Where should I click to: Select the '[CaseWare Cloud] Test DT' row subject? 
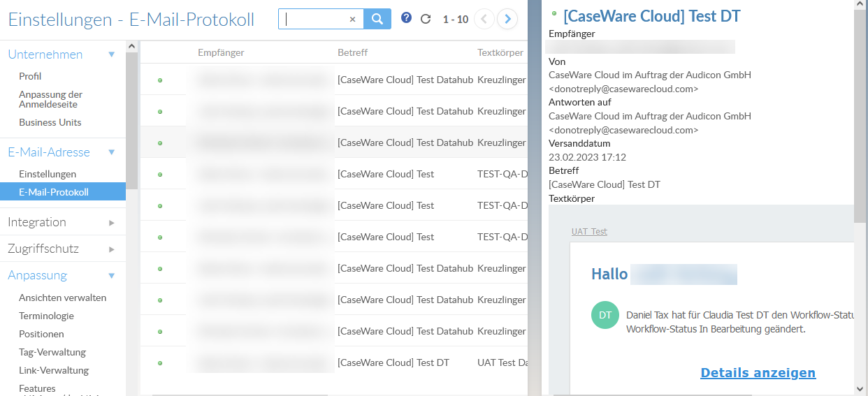pos(393,362)
